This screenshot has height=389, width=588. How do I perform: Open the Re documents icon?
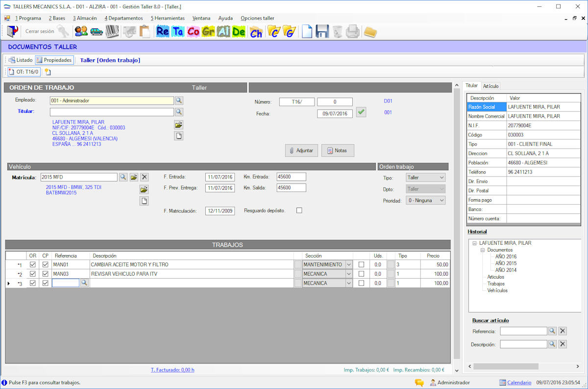click(x=163, y=32)
